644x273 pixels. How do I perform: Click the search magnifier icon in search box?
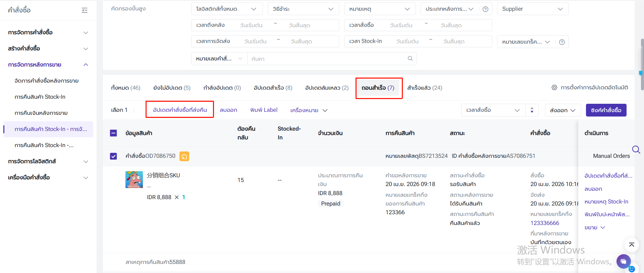click(410, 59)
